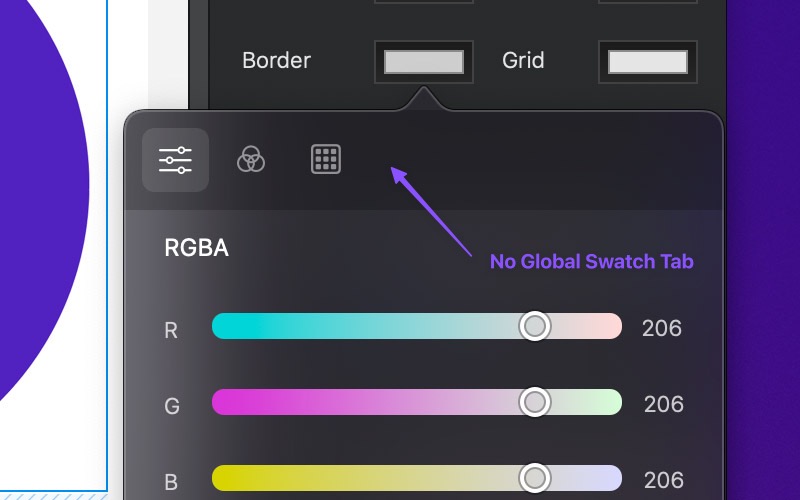Switch to the color wheel tab
Viewport: 800px width, 500px height.
coord(251,159)
